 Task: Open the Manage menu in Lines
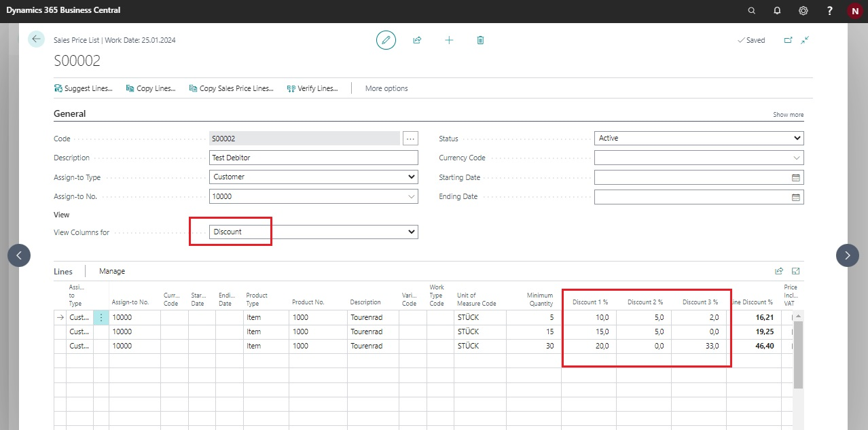pyautogui.click(x=112, y=271)
